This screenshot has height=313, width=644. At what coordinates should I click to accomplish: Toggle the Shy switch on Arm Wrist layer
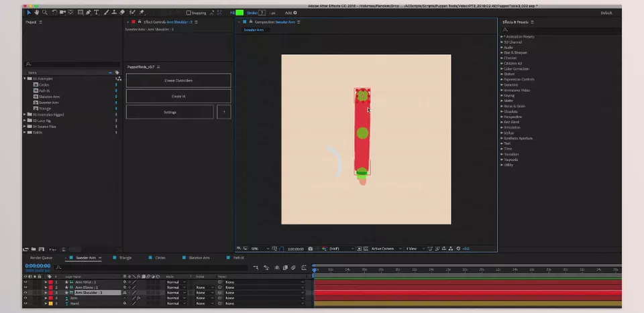click(125, 281)
